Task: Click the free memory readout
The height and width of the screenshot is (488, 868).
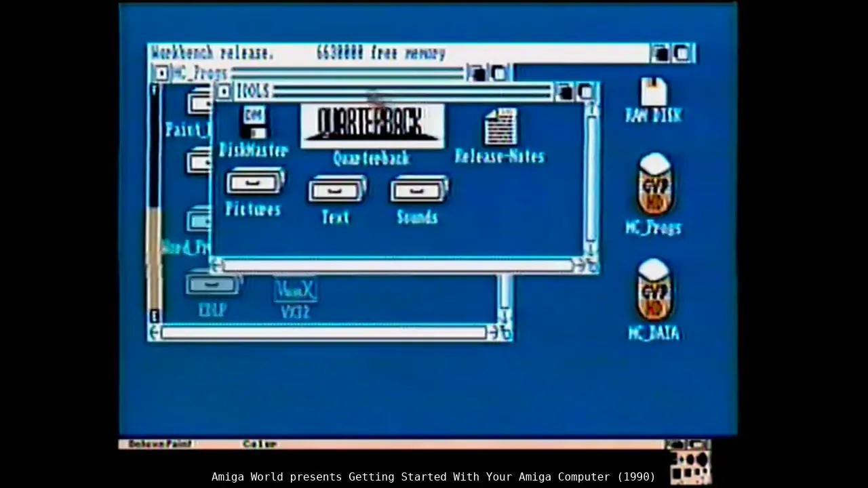Action: pos(380,54)
